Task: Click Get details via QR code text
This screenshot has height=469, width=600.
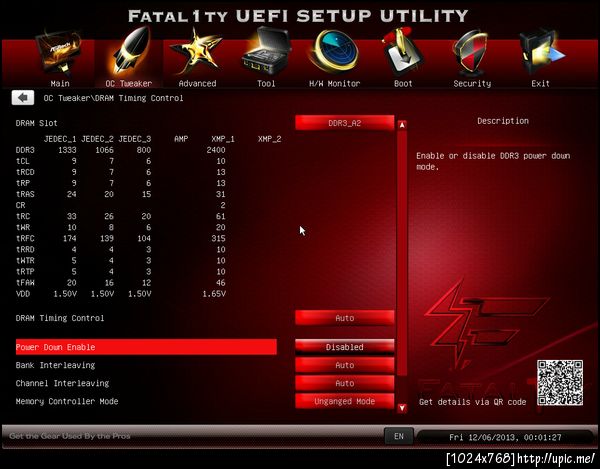Action: coord(473,402)
